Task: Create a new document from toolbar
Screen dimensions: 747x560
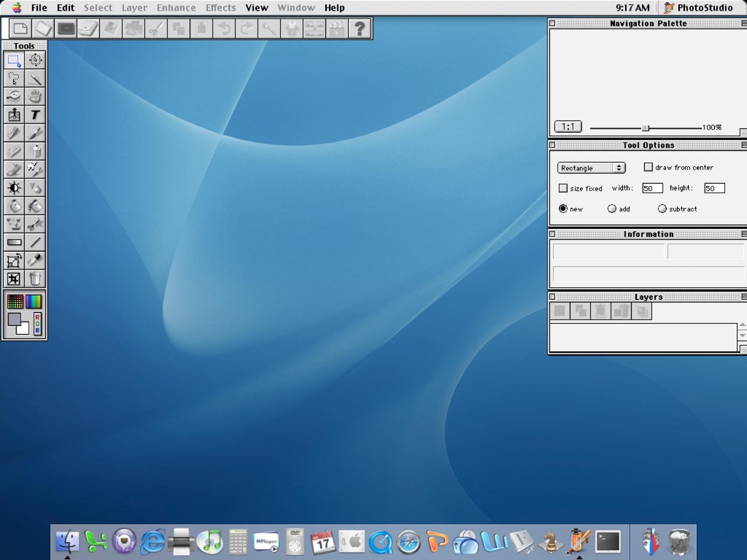Action: (x=21, y=28)
